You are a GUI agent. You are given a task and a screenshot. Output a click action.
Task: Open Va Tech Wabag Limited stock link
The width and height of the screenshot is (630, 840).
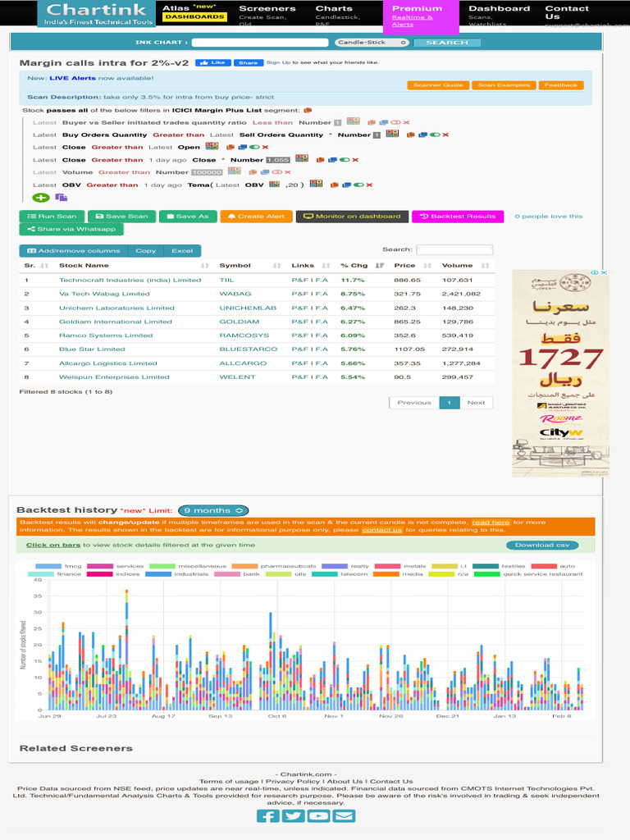(104, 294)
